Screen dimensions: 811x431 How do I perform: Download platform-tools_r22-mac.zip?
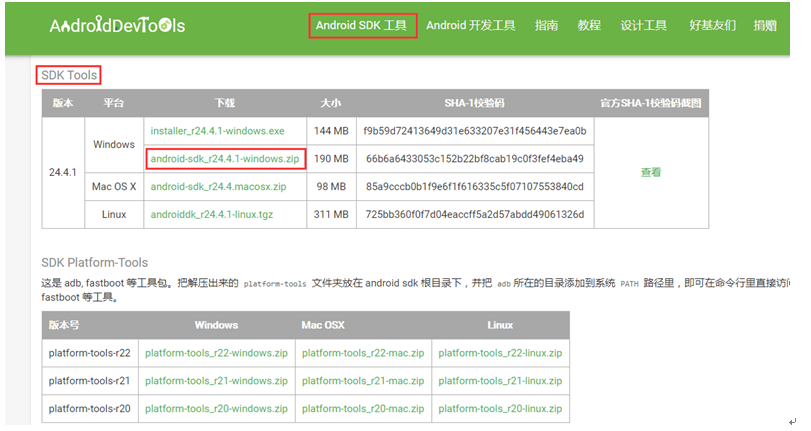tap(363, 353)
